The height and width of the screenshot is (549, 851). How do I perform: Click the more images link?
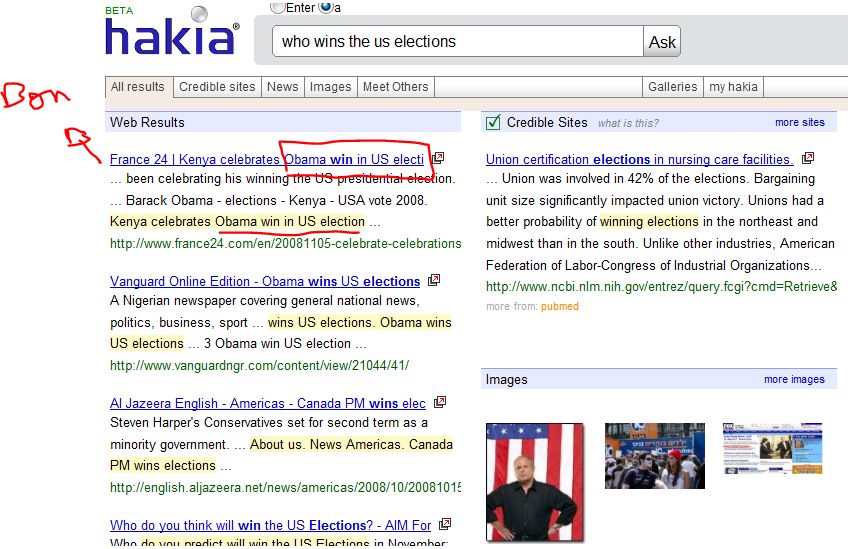click(794, 380)
